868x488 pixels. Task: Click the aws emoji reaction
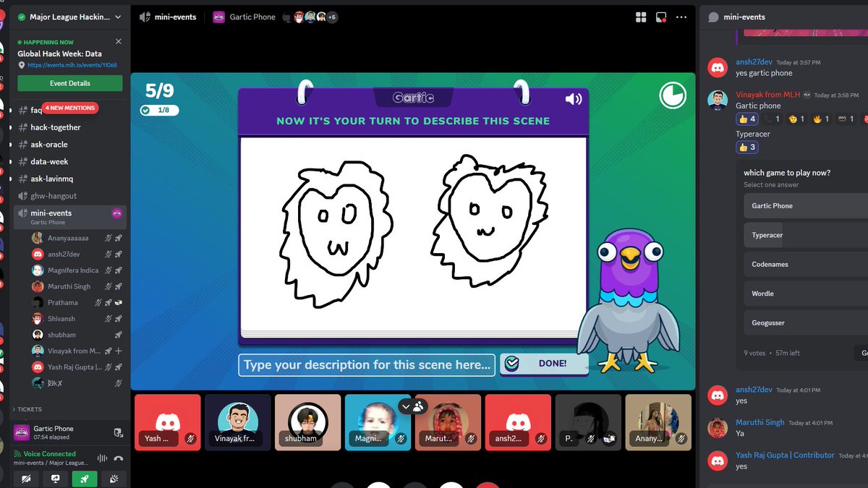pyautogui.click(x=846, y=119)
